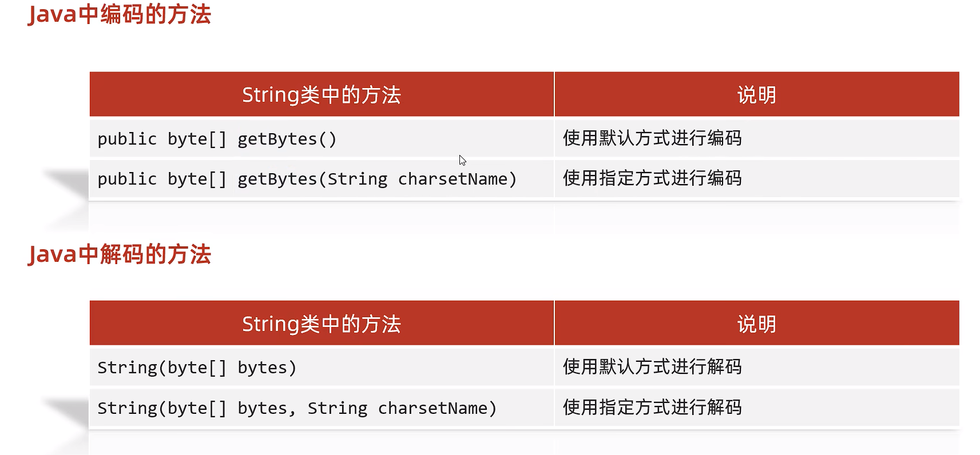Click description "使用指定方式进行编码"
Image resolution: width=980 pixels, height=455 pixels.
click(x=652, y=178)
